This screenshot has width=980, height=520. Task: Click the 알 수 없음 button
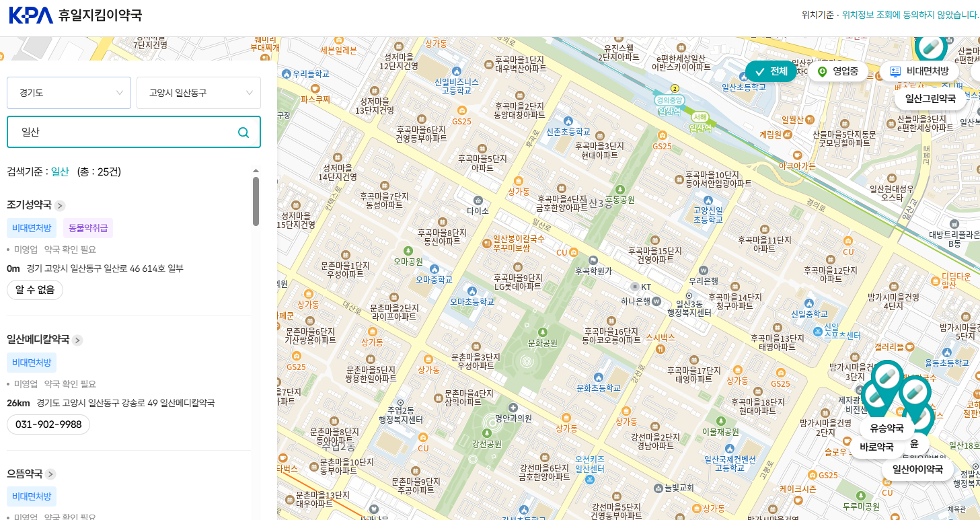pos(35,290)
